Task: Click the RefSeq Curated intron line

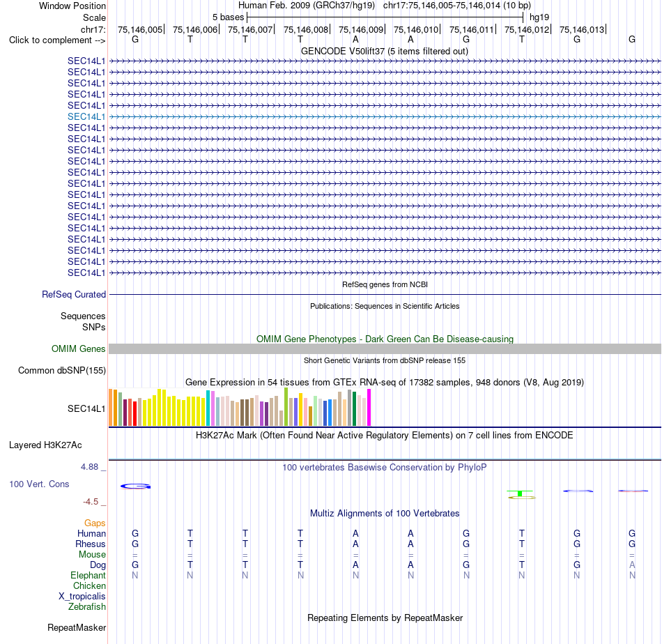Action: pyautogui.click(x=385, y=294)
